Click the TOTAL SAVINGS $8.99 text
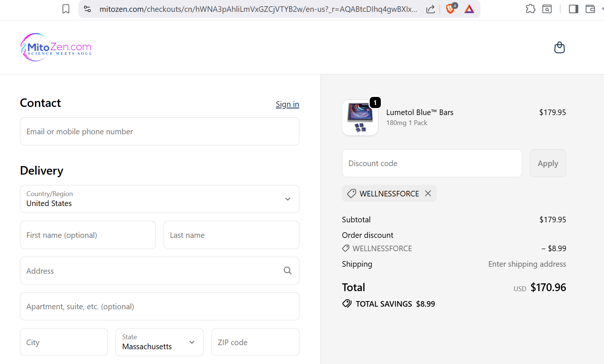Viewport: 604px width, 364px height. 395,304
